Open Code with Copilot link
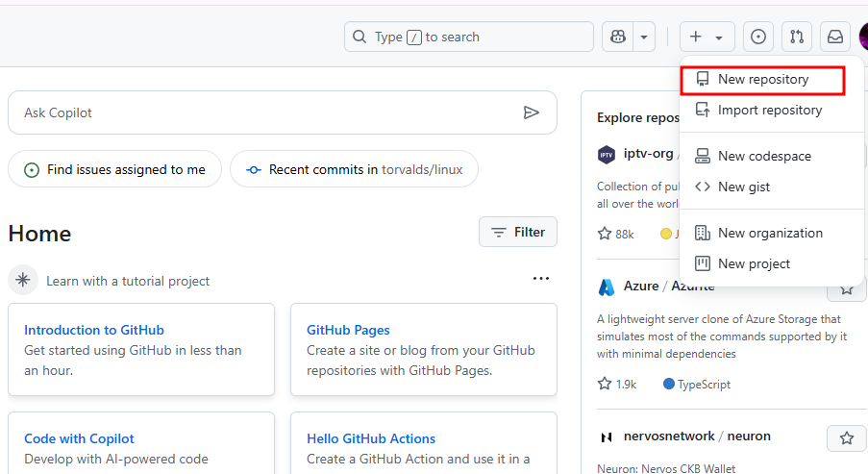This screenshot has height=474, width=868. [x=79, y=438]
